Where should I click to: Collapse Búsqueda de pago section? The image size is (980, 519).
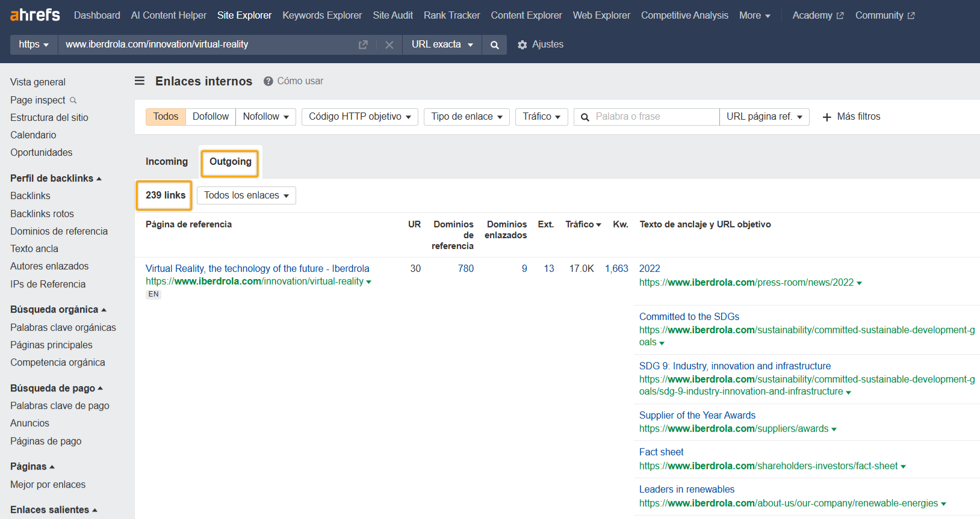point(57,388)
